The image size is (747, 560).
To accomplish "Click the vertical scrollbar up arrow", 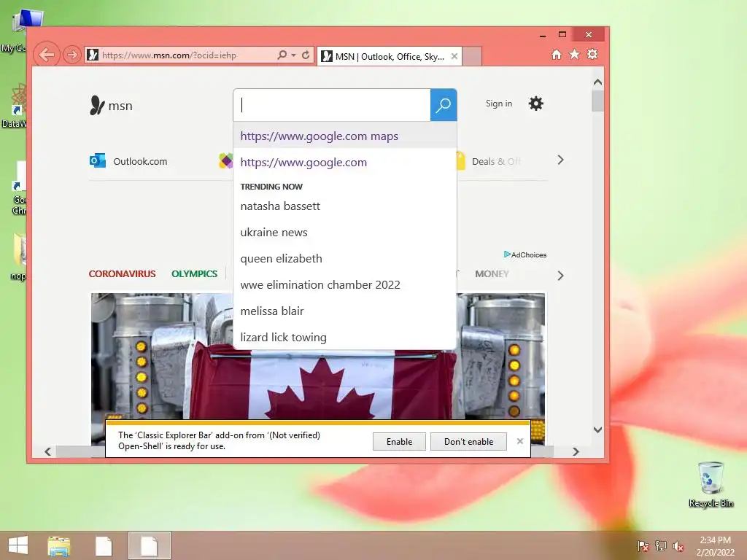I will [x=597, y=82].
